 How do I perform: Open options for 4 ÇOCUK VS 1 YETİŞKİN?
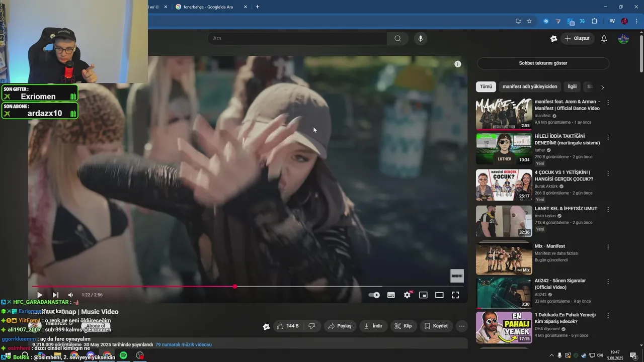pyautogui.click(x=608, y=173)
